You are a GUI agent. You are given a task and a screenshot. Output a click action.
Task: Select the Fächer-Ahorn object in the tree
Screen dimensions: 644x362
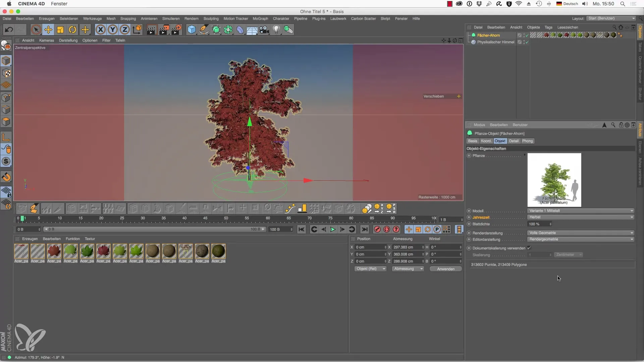click(488, 35)
